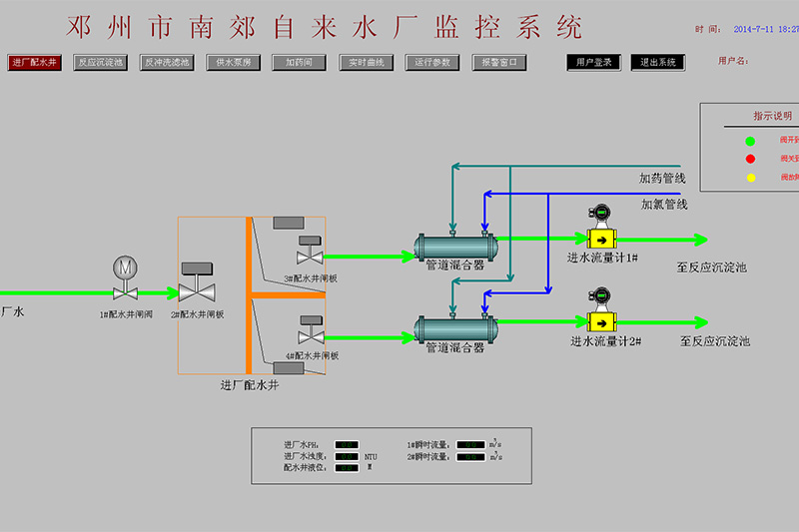Select the upper 管道混合器 pipe mixer
This screenshot has height=532, width=799.
tap(455, 245)
